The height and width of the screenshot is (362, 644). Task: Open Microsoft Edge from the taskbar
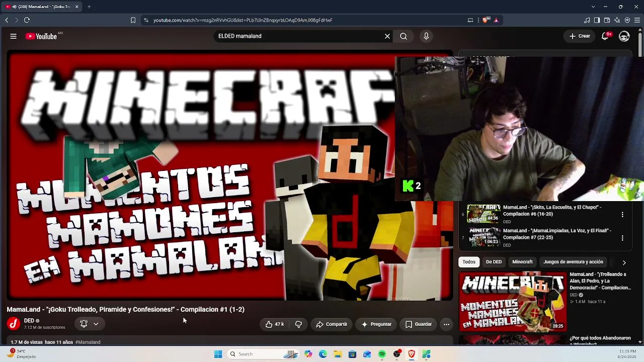(323, 354)
